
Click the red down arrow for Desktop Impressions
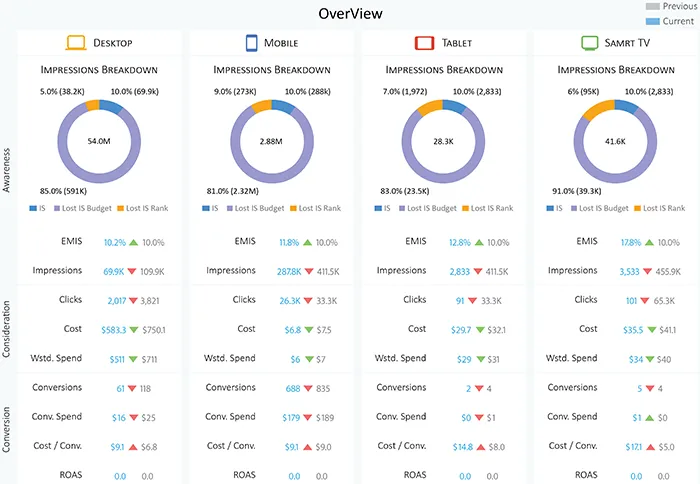pos(132,271)
